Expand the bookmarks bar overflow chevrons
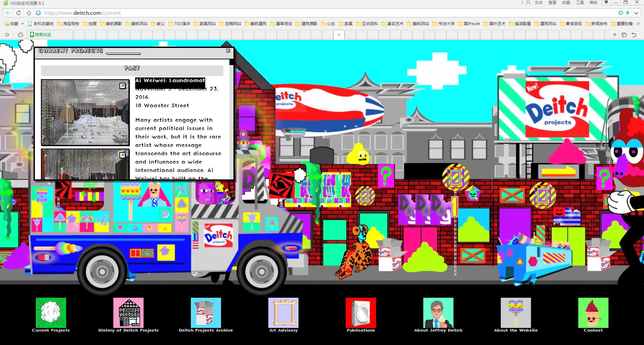Viewport: 644px width, 345px height. 638,24
